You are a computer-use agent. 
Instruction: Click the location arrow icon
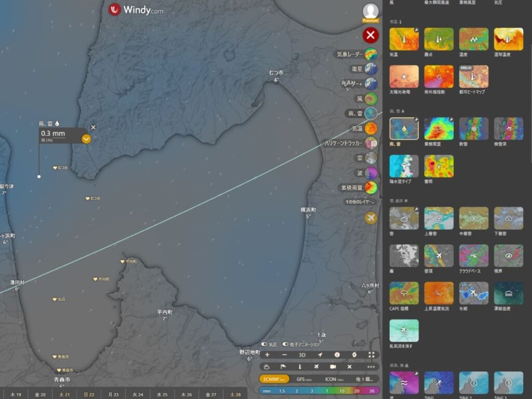click(x=320, y=355)
